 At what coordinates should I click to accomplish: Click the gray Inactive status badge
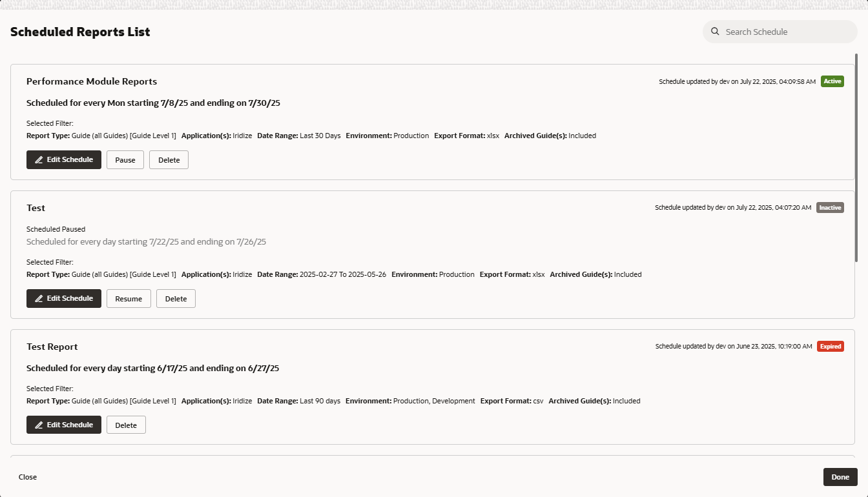830,208
